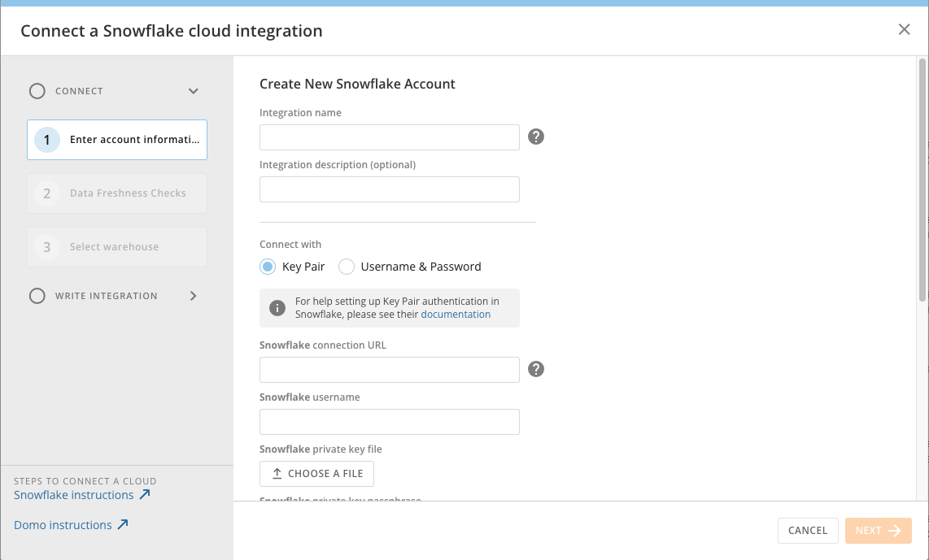Click help icon beside Integration name field
This screenshot has width=929, height=560.
pyautogui.click(x=535, y=137)
